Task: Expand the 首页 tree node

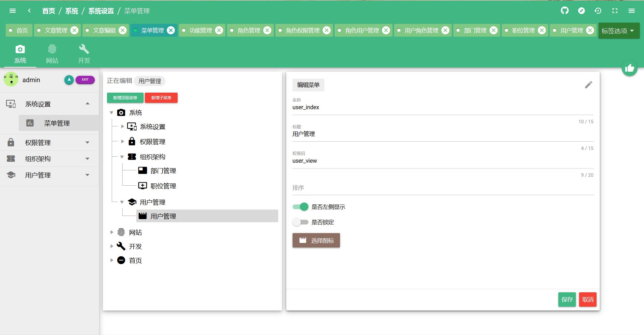Action: point(112,260)
